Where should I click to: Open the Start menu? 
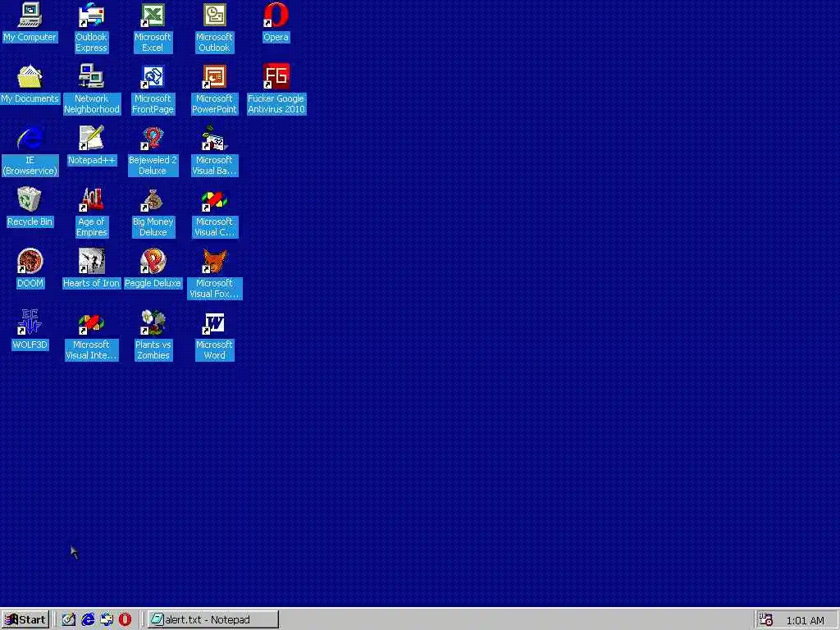[x=25, y=619]
